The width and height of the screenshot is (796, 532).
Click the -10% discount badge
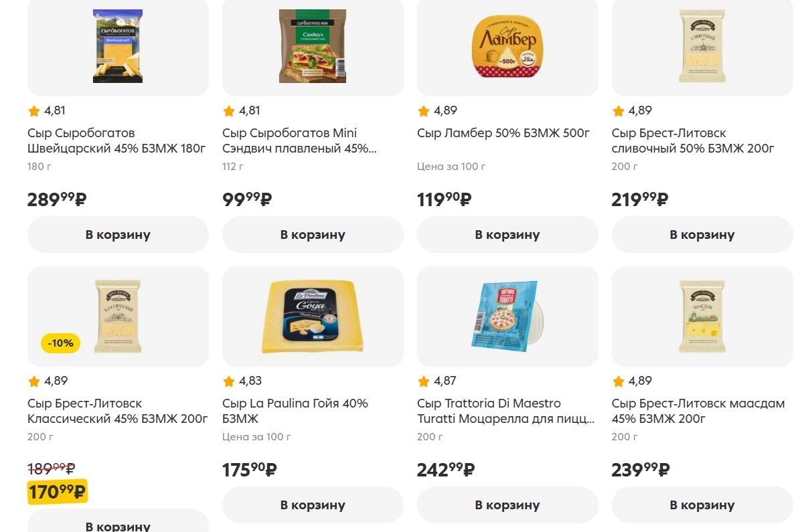click(61, 343)
